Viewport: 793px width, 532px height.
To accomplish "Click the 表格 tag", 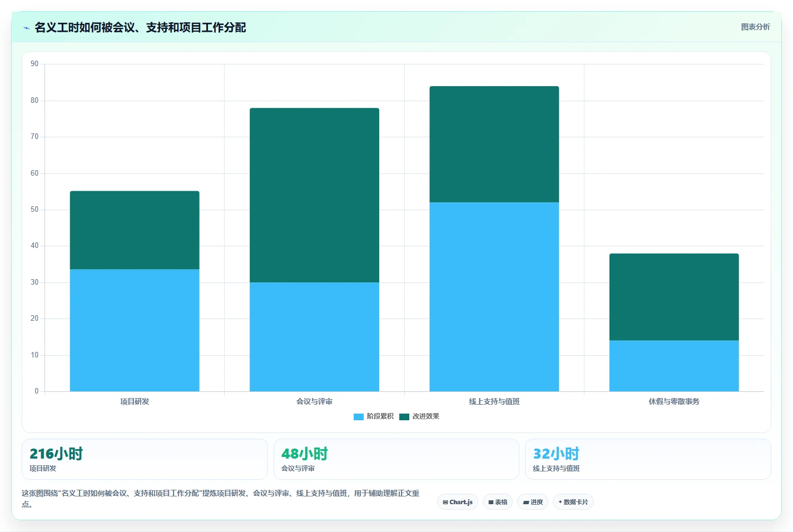I will [498, 502].
